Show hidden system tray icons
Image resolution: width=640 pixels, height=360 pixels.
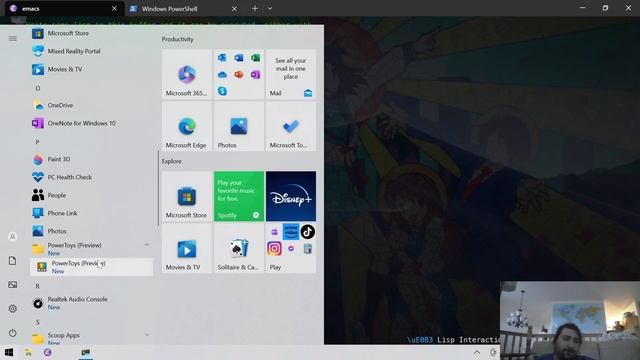pos(476,352)
